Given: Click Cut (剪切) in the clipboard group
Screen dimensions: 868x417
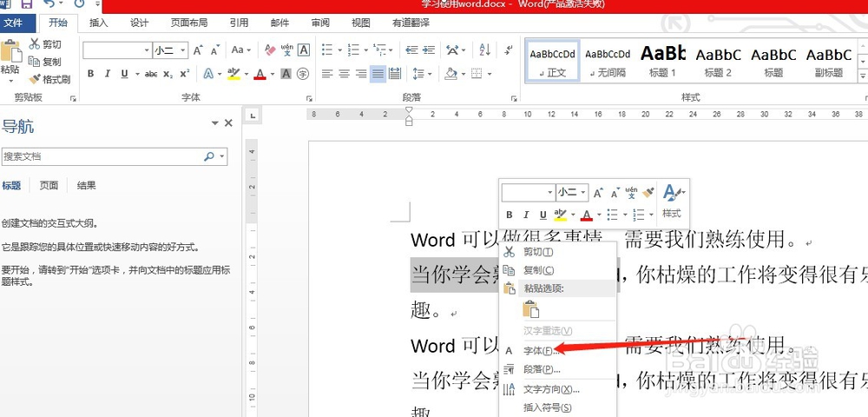Looking at the screenshot, I should (45, 44).
